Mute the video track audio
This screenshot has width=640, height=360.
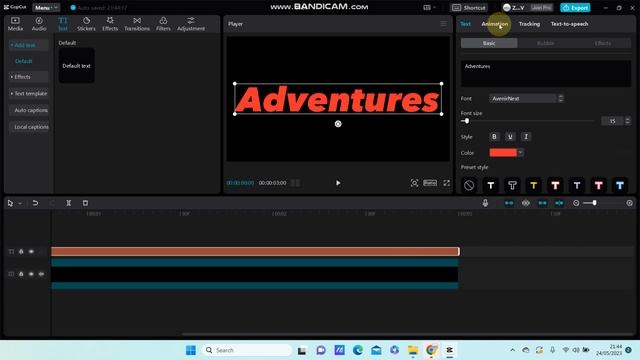(x=41, y=274)
